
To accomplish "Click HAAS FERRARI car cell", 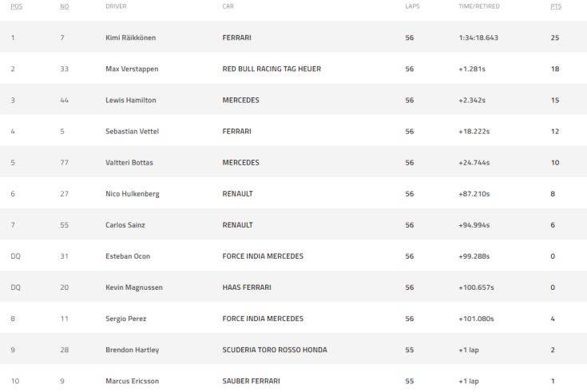I will 248,287.
